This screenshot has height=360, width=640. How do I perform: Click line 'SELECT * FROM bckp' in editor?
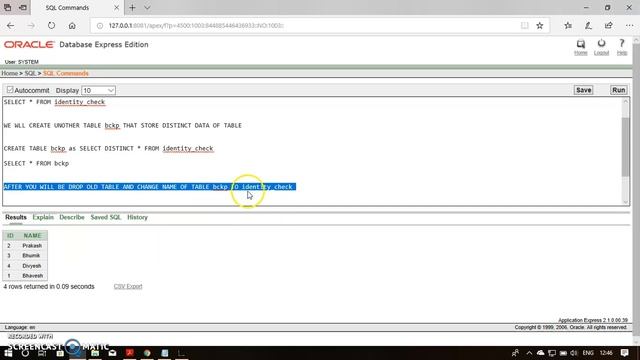click(36, 163)
